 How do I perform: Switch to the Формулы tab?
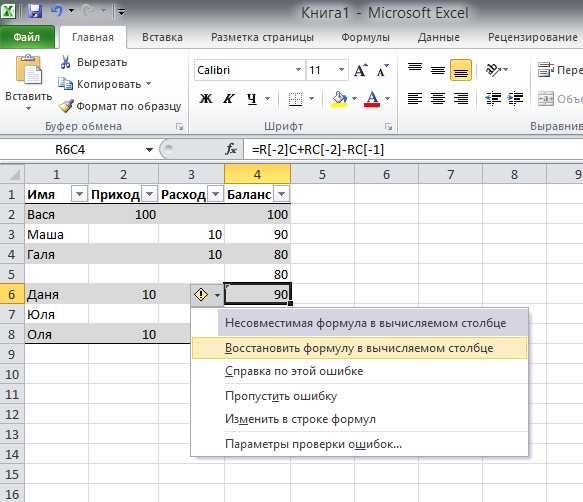365,37
